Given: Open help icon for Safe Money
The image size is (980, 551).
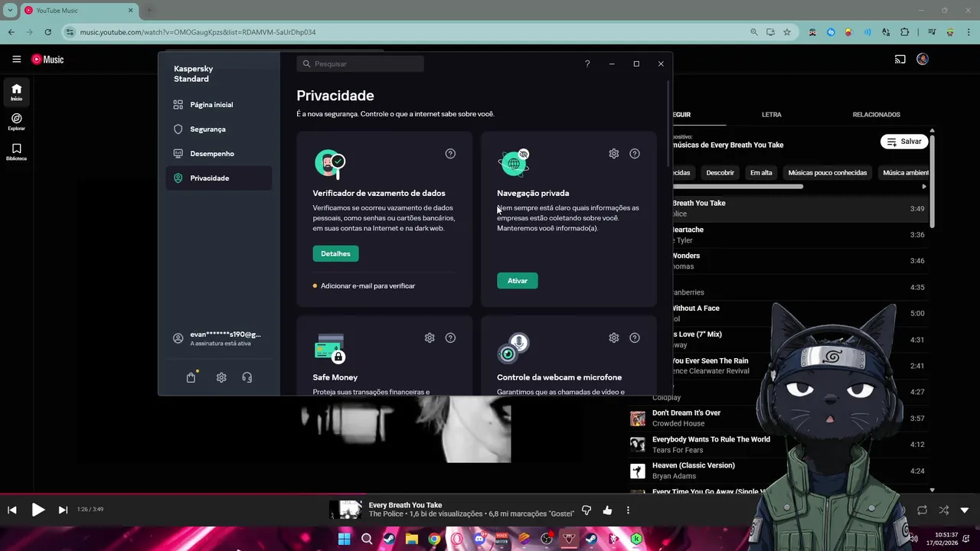Looking at the screenshot, I should (450, 337).
